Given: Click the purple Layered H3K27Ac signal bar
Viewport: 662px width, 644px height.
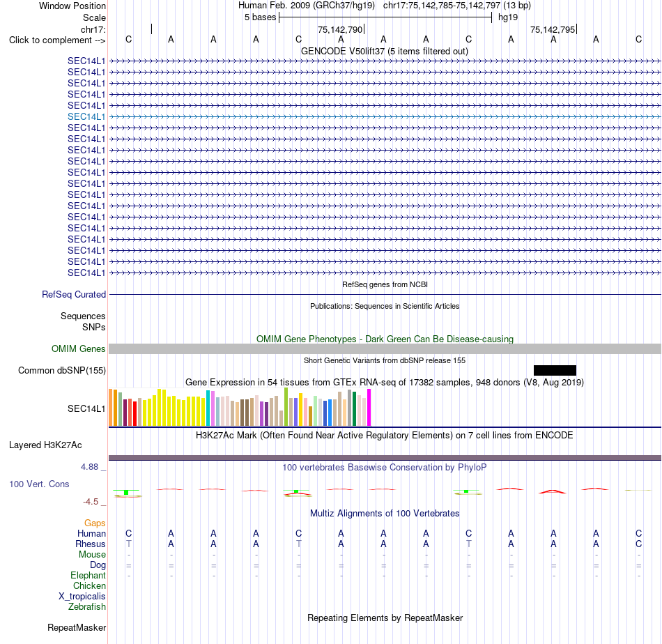Looking at the screenshot, I should pyautogui.click(x=385, y=458).
